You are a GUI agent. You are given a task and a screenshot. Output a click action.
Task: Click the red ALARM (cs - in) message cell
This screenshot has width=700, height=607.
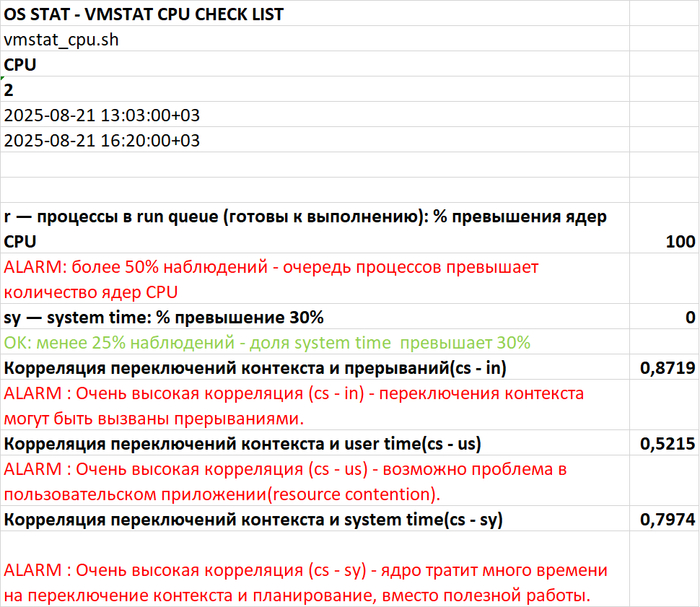click(x=294, y=406)
